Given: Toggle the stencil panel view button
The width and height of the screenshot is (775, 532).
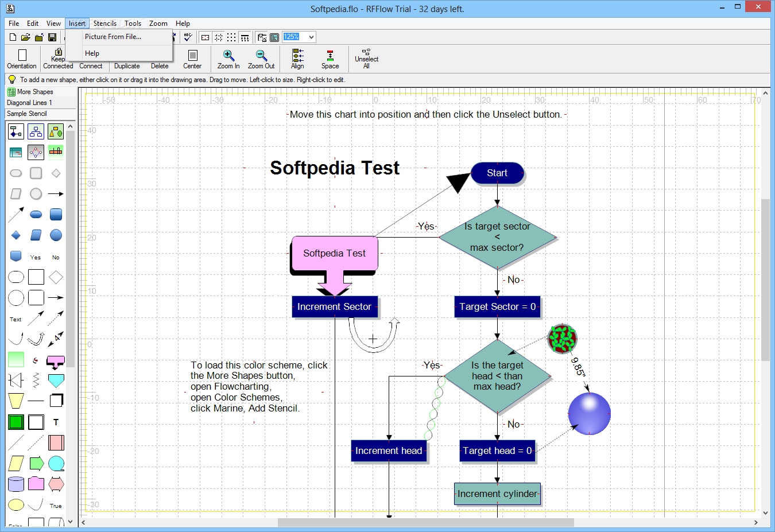Looking at the screenshot, I should (x=274, y=37).
